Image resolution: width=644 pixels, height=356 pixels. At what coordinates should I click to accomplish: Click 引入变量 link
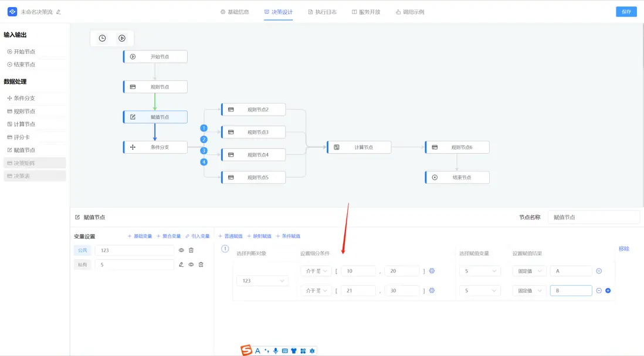click(x=198, y=236)
